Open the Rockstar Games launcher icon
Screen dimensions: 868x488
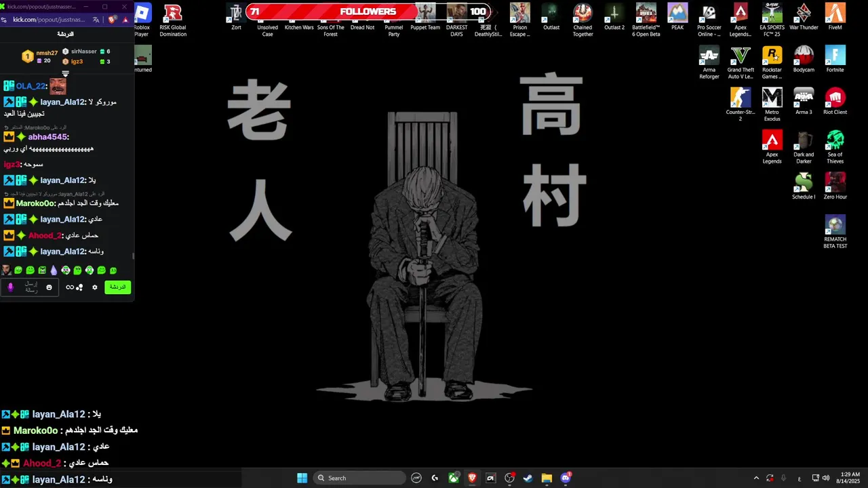click(772, 62)
